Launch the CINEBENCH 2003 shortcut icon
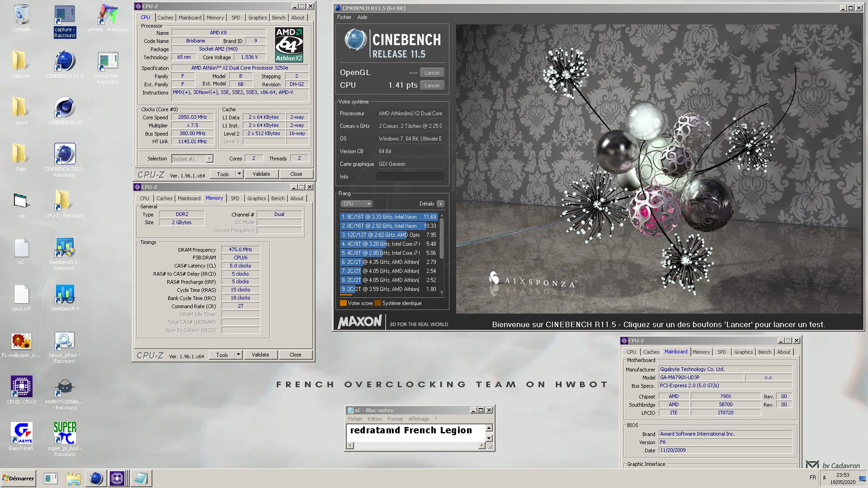The width and height of the screenshot is (868, 488). (65, 161)
